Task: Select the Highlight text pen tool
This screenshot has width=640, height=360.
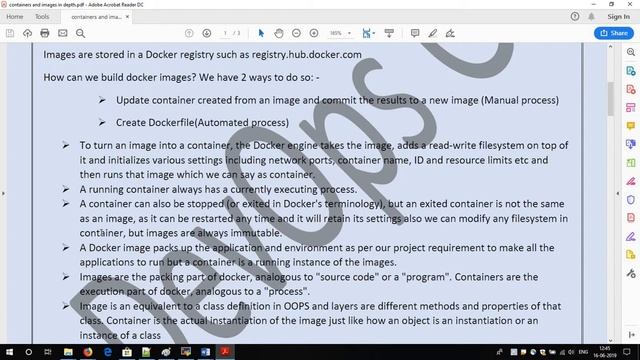Action: [x=433, y=33]
